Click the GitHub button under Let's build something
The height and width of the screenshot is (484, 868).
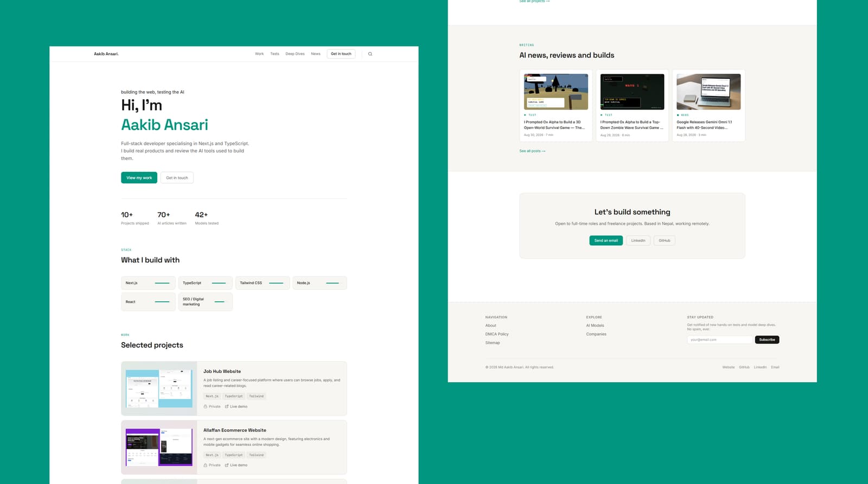click(665, 241)
